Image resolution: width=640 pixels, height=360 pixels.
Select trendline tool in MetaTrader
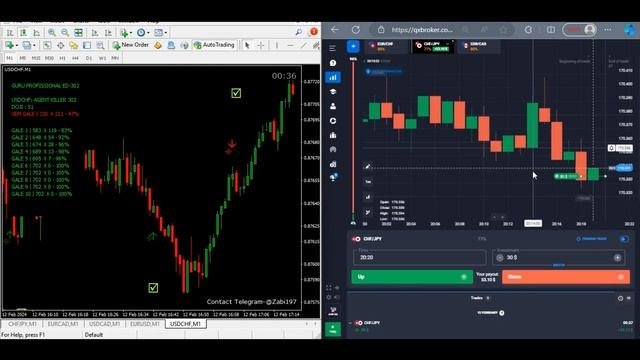tap(303, 45)
